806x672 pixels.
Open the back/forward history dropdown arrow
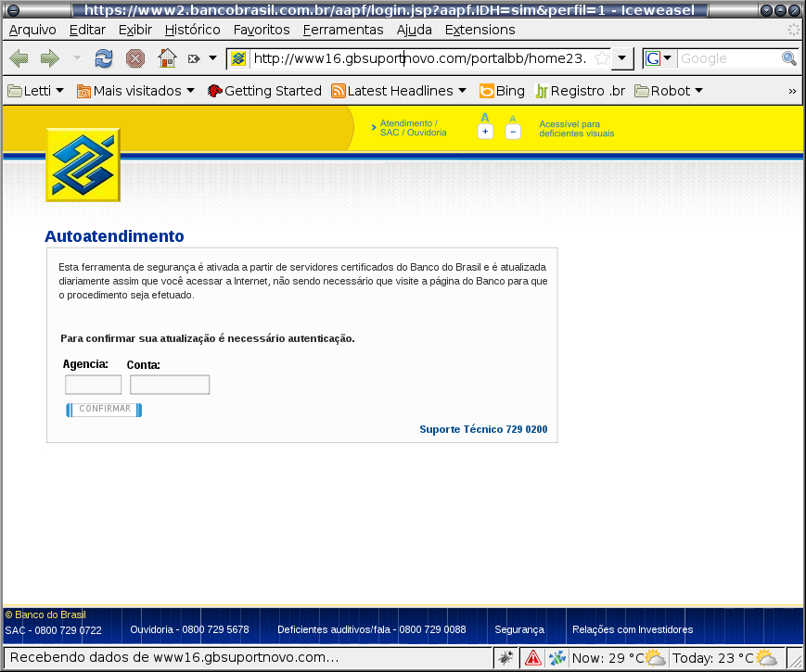pyautogui.click(x=77, y=58)
